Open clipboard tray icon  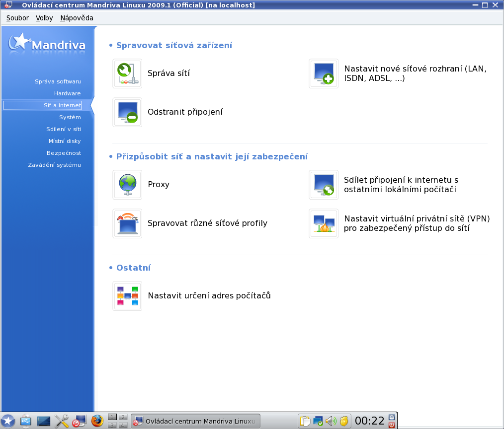(305, 421)
